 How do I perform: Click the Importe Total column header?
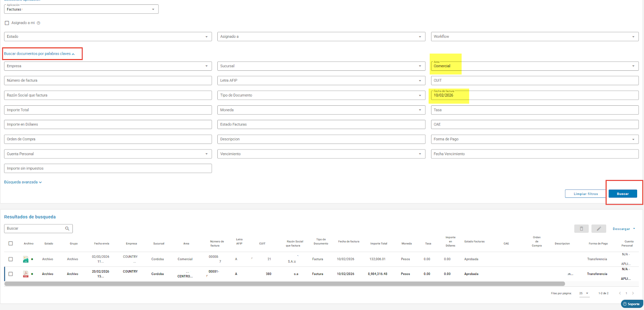[379, 244]
